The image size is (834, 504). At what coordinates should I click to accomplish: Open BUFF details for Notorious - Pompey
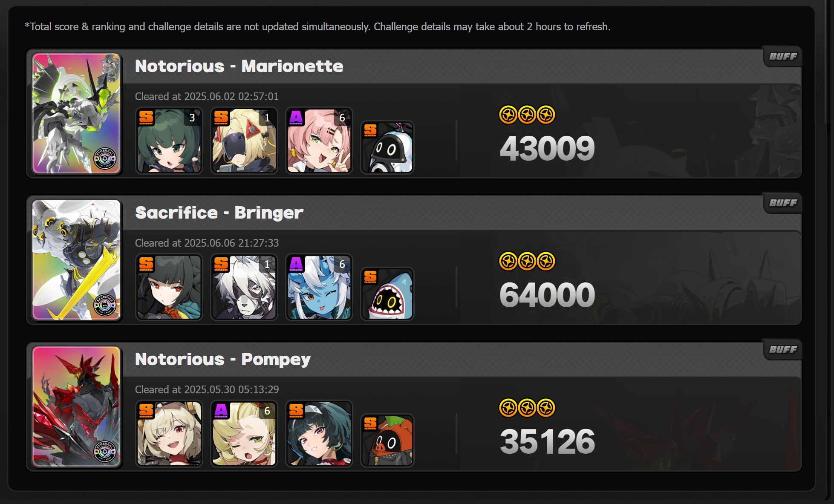coord(783,350)
